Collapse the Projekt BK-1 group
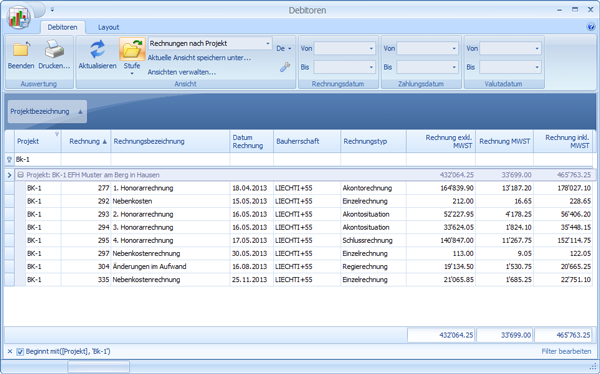Image resolution: width=600 pixels, height=374 pixels. pyautogui.click(x=21, y=175)
